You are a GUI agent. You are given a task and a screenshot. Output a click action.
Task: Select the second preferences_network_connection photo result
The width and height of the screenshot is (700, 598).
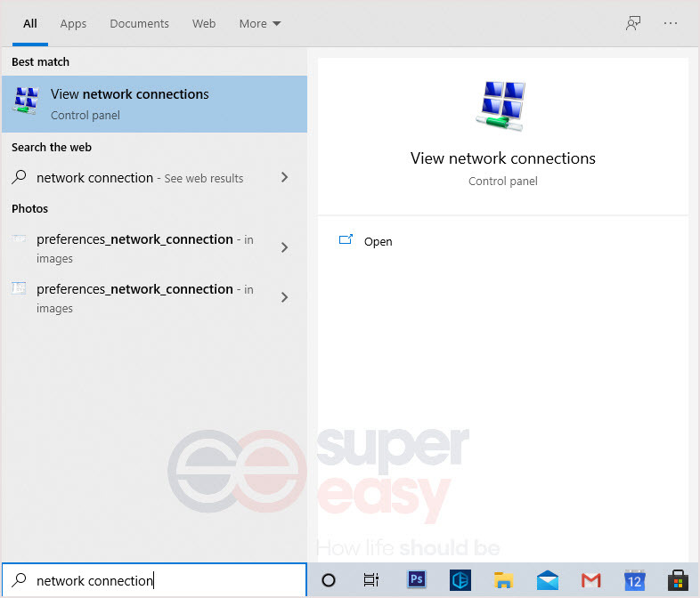pyautogui.click(x=154, y=298)
